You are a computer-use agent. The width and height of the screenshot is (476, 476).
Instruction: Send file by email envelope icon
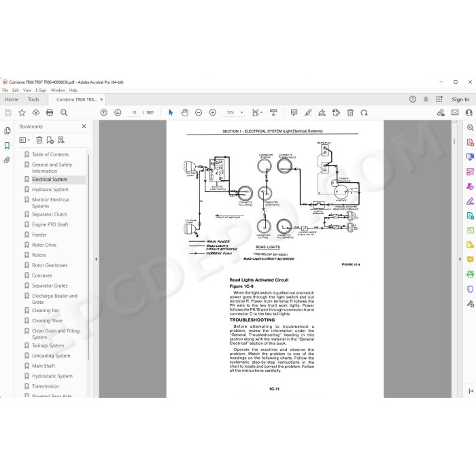[455, 113]
